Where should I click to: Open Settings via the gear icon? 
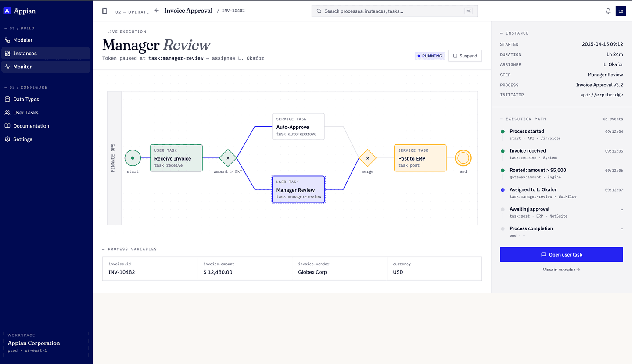[x=8, y=139]
